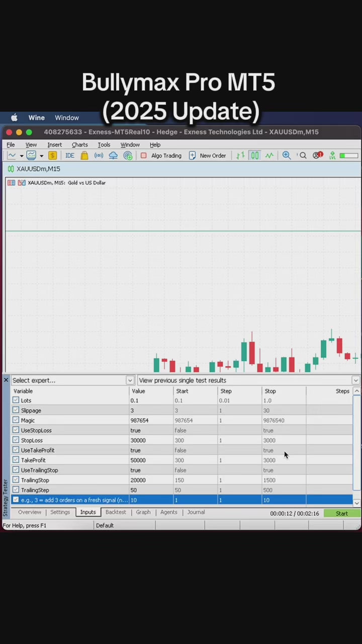Screen dimensions: 362x644
Task: Click the Signals broadcast icon in toolbar
Action: (x=99, y=155)
